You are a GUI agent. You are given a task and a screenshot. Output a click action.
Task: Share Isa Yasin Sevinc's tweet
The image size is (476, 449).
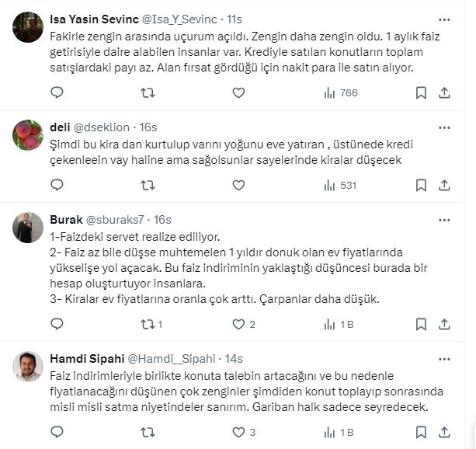coord(444,92)
